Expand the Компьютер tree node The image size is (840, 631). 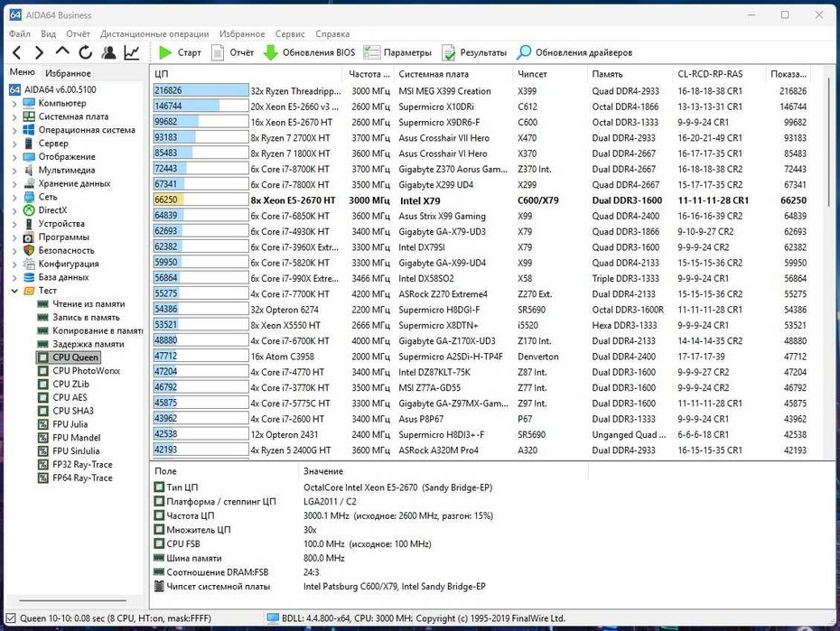tap(14, 103)
